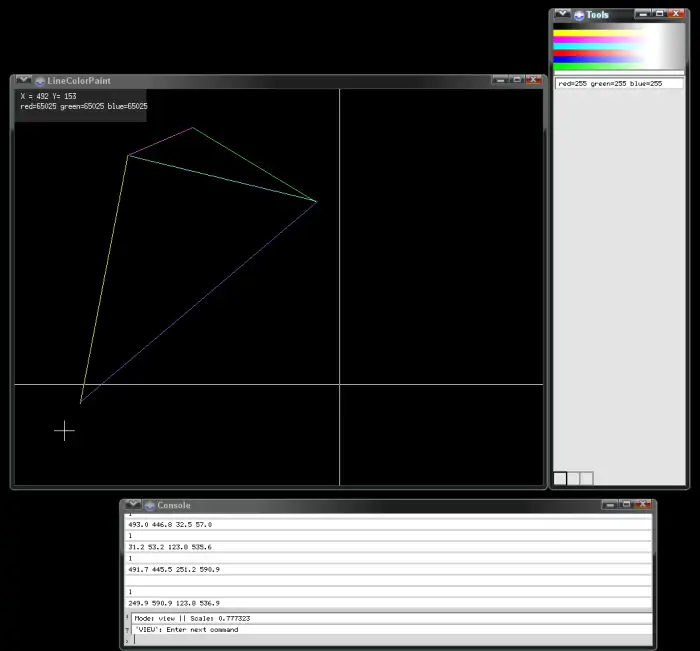Close the Tools window

tap(676, 14)
